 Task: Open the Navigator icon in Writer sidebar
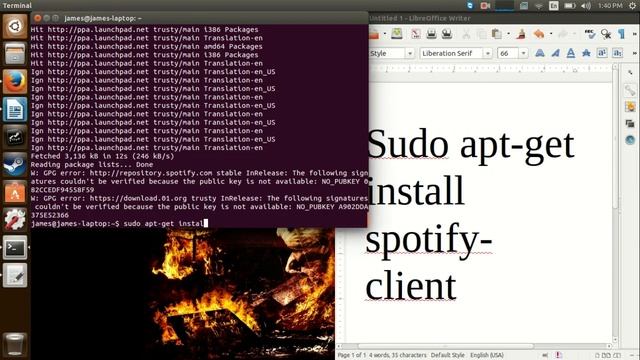(630, 140)
